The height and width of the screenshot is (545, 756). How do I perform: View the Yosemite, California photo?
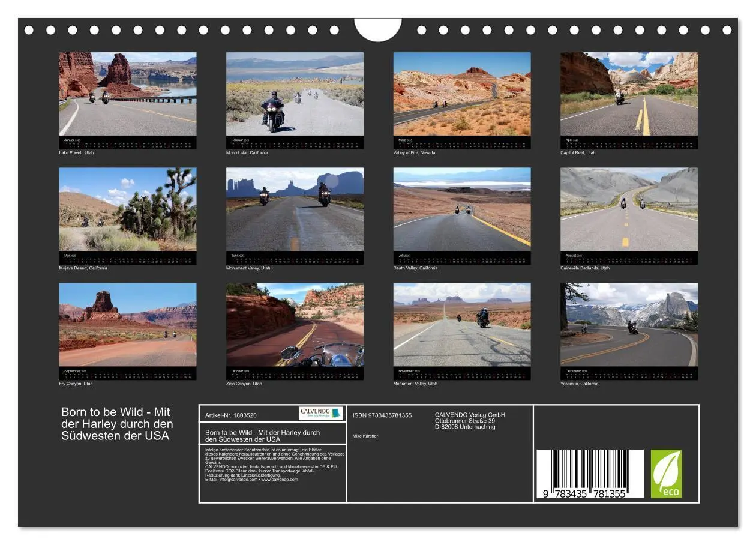pos(629,325)
